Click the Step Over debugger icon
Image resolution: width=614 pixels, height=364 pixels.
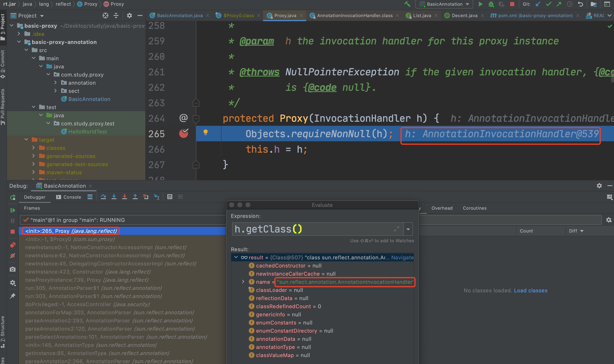point(103,197)
